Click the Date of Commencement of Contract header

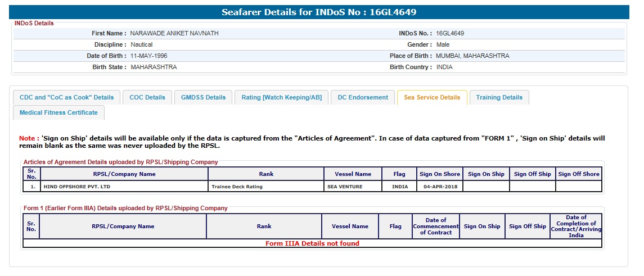click(x=435, y=226)
